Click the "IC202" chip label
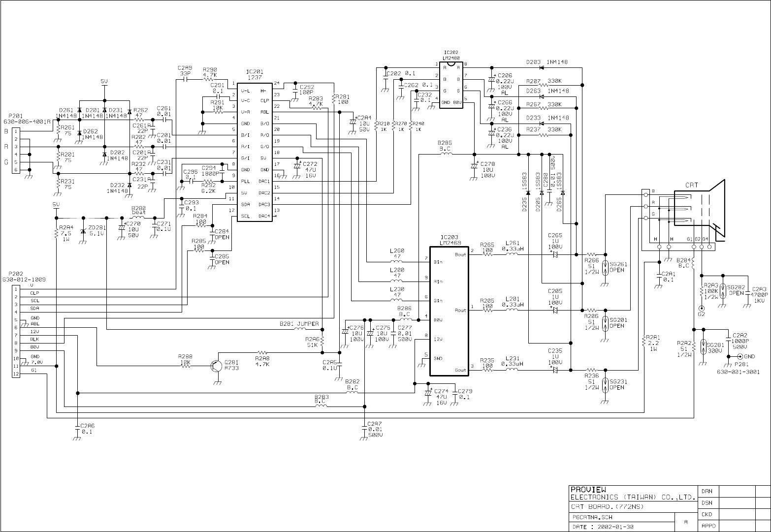771x532 pixels. pos(450,52)
